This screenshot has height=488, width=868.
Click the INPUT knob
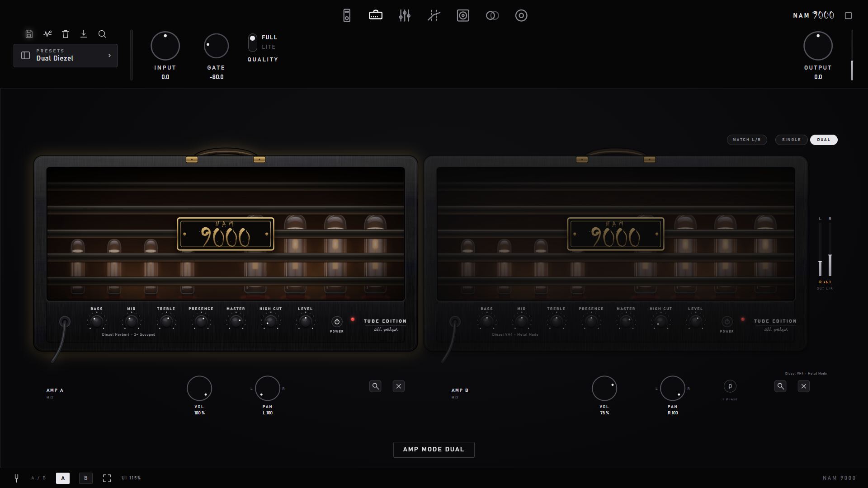pyautogui.click(x=165, y=46)
